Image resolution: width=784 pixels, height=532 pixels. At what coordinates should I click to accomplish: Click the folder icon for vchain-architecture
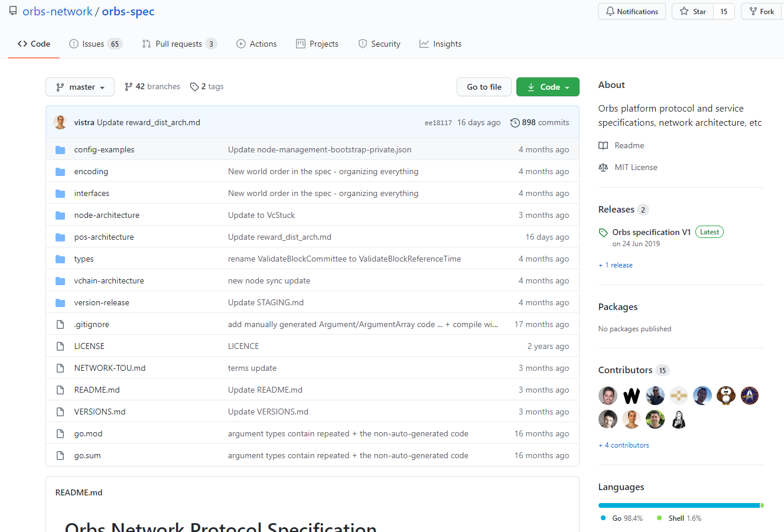[x=60, y=281]
